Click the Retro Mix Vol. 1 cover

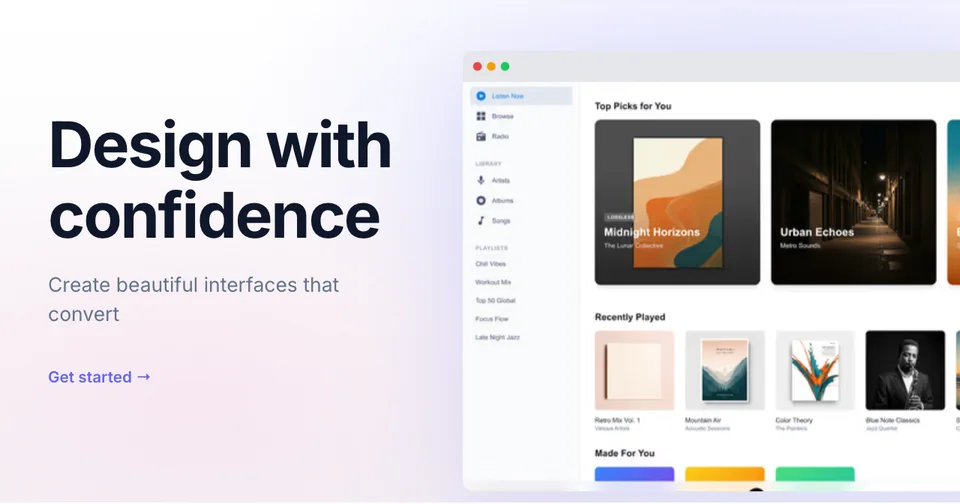coord(634,370)
